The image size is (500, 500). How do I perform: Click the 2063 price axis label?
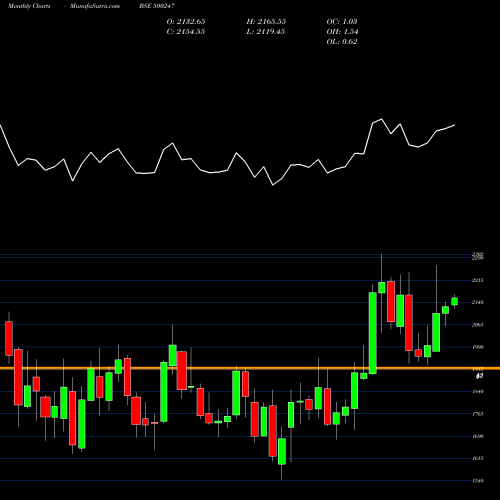[478, 325]
